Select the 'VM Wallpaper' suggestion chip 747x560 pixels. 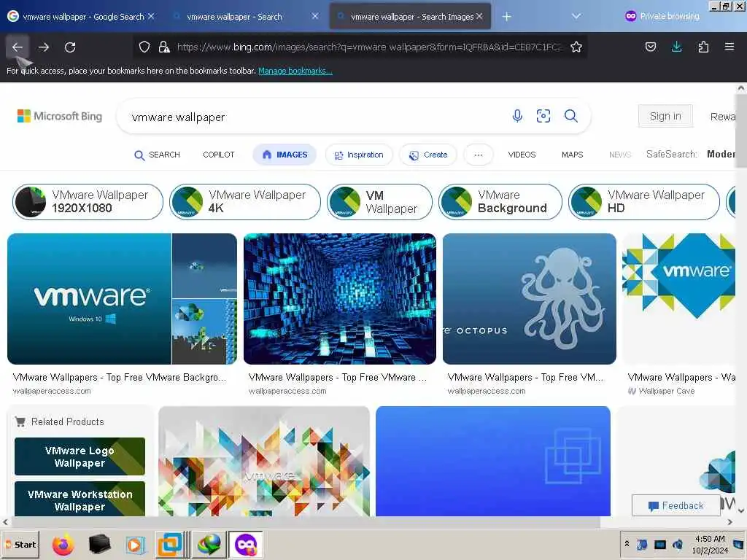379,202
